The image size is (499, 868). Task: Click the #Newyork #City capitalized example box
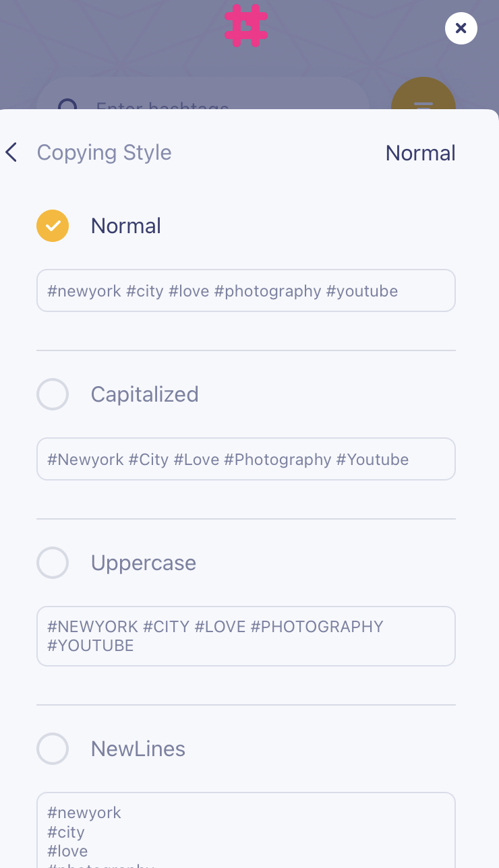click(246, 460)
